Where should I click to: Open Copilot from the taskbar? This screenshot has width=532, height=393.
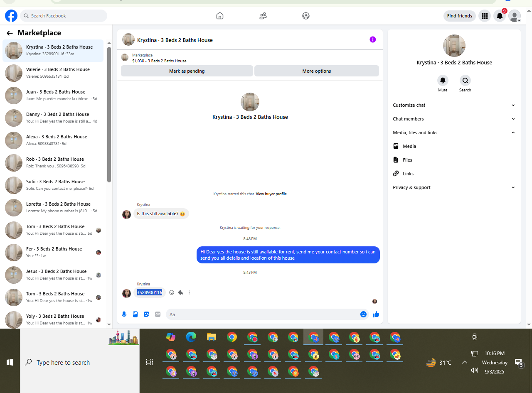pyautogui.click(x=171, y=337)
